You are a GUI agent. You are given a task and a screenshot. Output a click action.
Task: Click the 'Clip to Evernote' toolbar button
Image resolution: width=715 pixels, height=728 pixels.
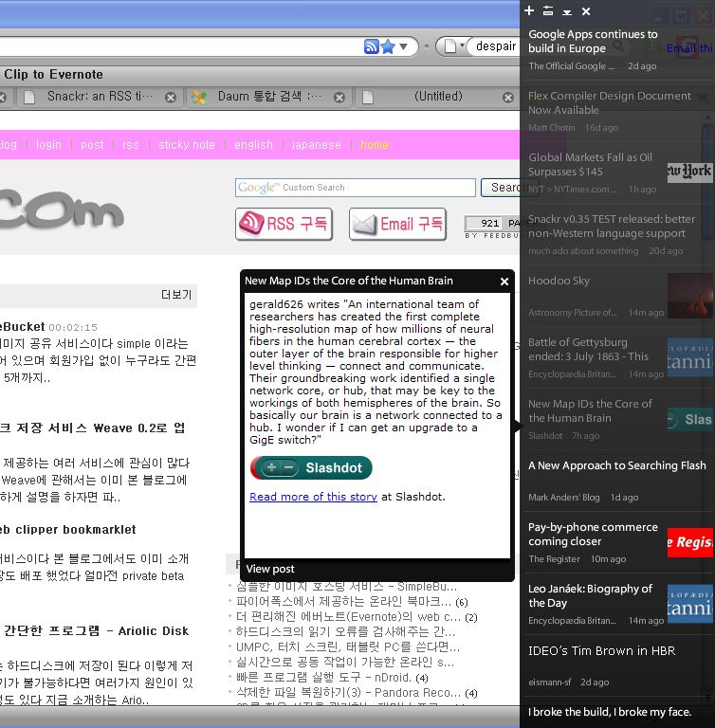(53, 74)
